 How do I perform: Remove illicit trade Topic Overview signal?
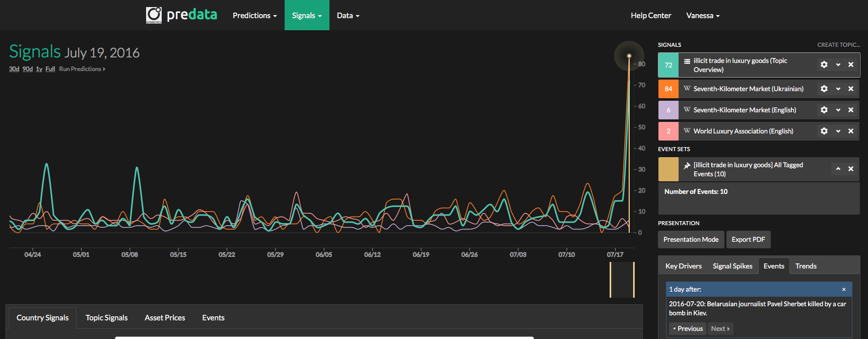point(851,64)
